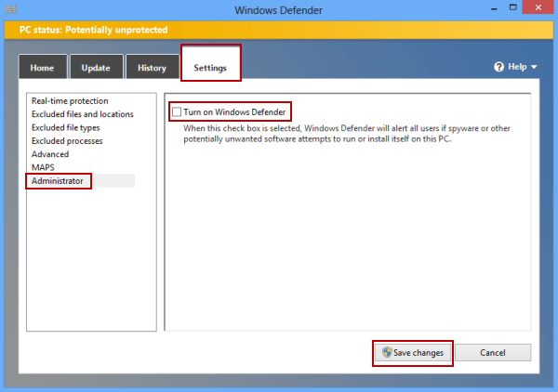Switch to the Home tab
This screenshot has height=392, width=558.
click(43, 67)
